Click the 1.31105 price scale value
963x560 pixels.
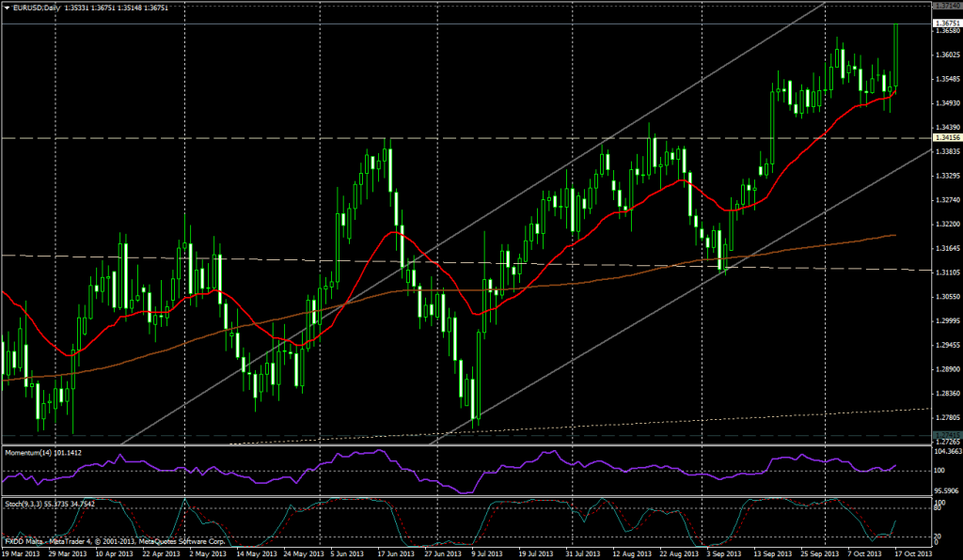[x=946, y=272]
